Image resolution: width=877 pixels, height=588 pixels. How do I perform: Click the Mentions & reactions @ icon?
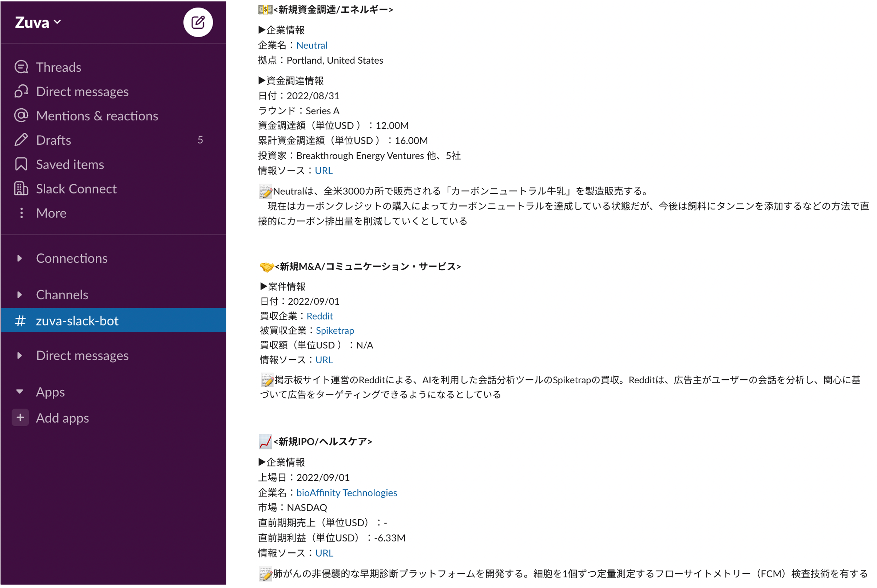(x=21, y=116)
